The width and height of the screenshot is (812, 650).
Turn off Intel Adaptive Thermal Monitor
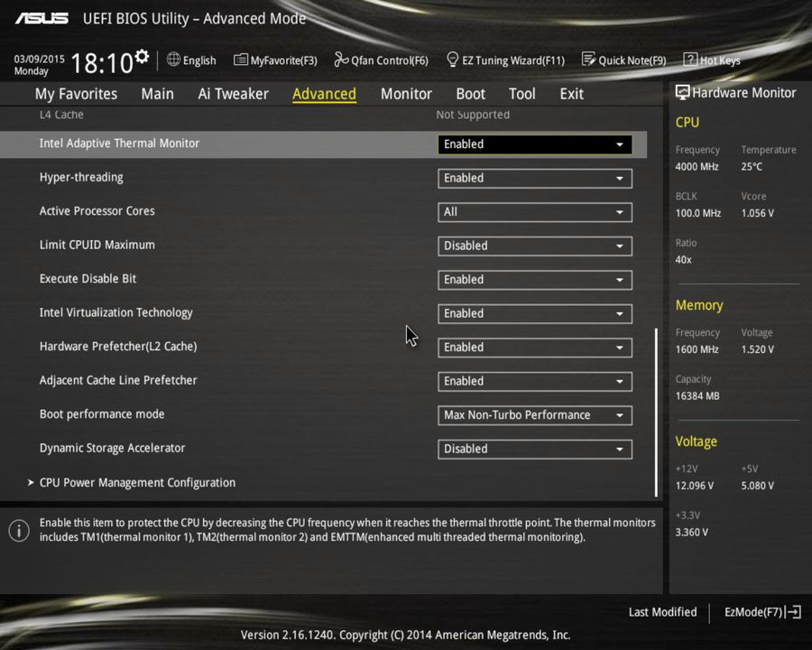(x=534, y=144)
